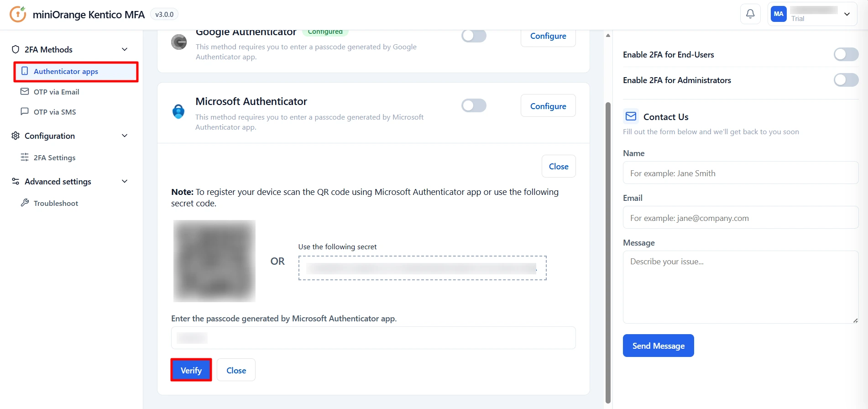Screen dimensions: 868x409
Task: Click Close button next to Verify
Action: tap(236, 370)
